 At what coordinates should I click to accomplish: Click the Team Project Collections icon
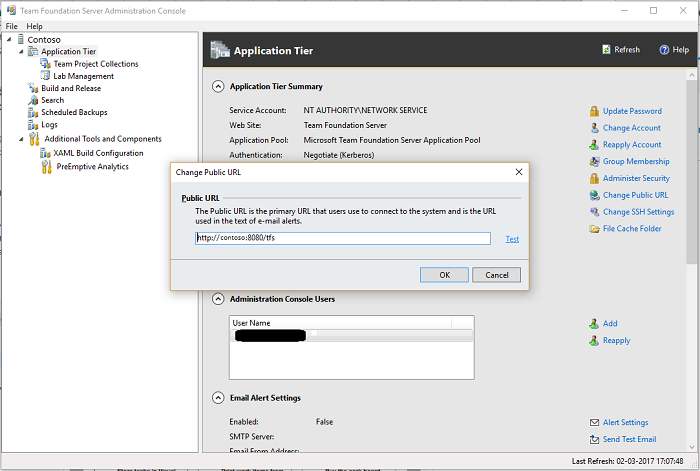(45, 64)
